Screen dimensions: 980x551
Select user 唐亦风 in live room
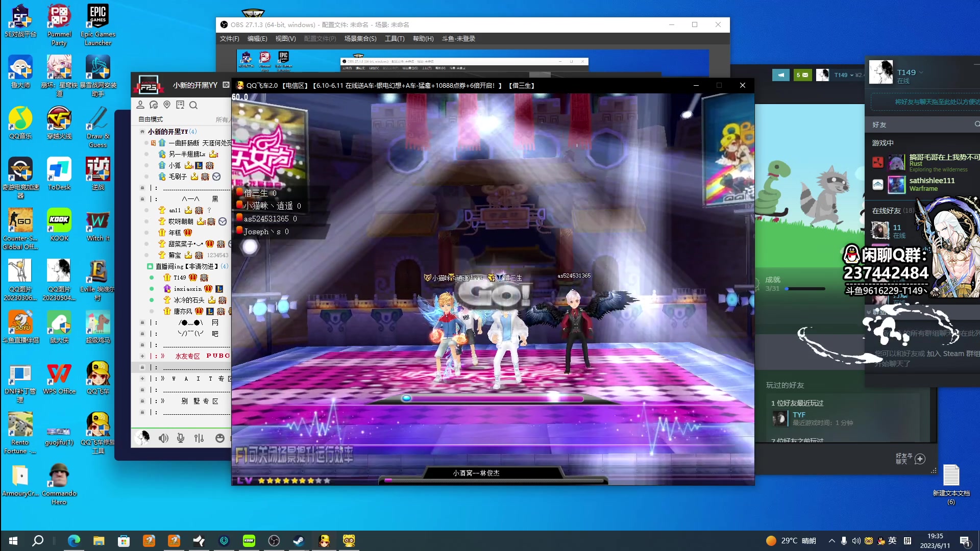pos(183,311)
